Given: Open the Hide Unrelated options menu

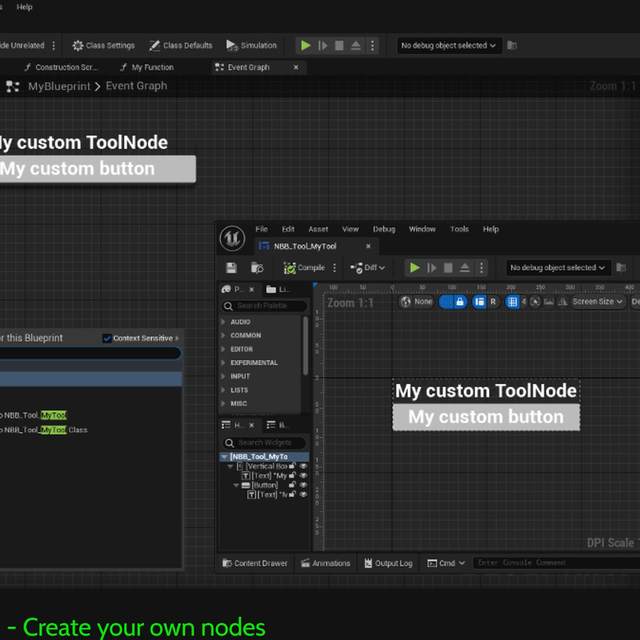Looking at the screenshot, I should pos(53,45).
